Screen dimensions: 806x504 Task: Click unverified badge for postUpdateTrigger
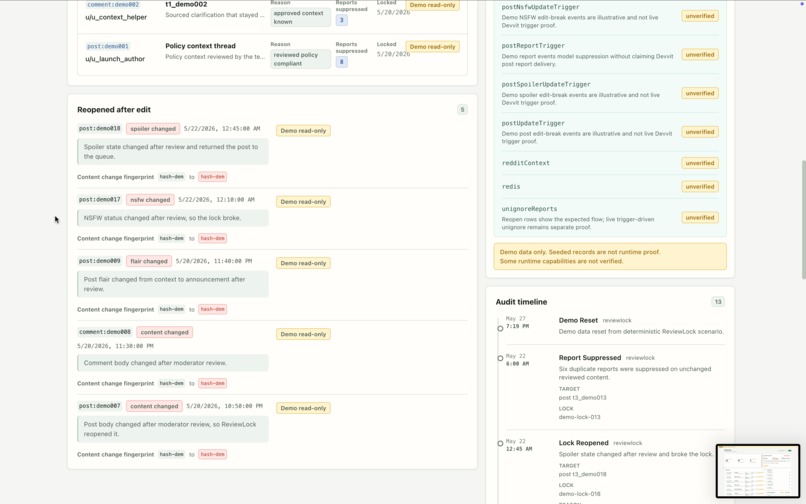pyautogui.click(x=700, y=132)
